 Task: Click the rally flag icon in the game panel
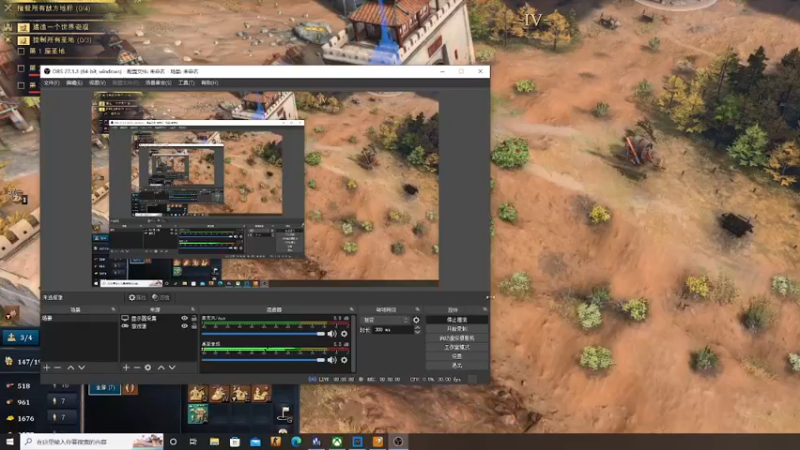tap(285, 413)
